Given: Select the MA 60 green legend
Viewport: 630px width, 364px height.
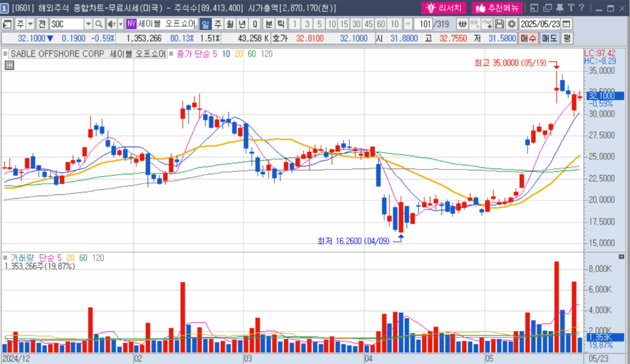Looking at the screenshot, I should coord(252,54).
